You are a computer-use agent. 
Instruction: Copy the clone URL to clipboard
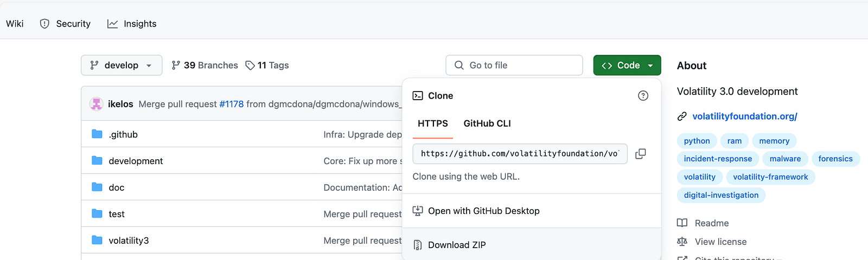[641, 154]
